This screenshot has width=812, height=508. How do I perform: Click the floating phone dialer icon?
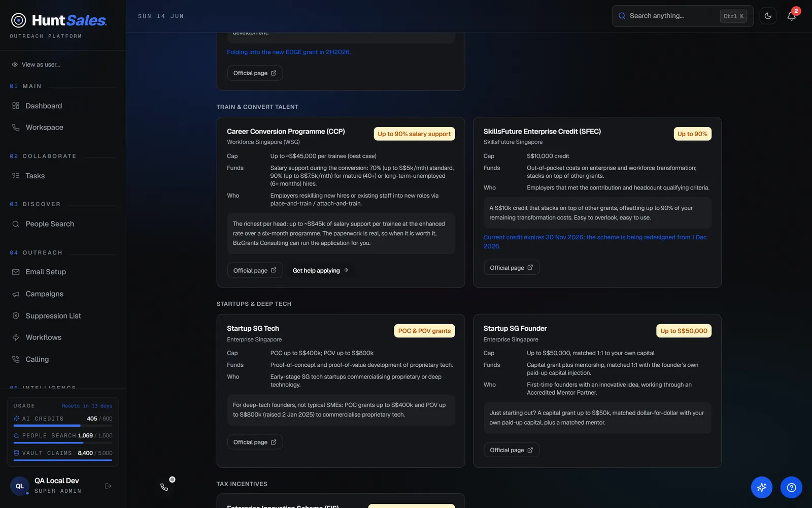click(164, 487)
